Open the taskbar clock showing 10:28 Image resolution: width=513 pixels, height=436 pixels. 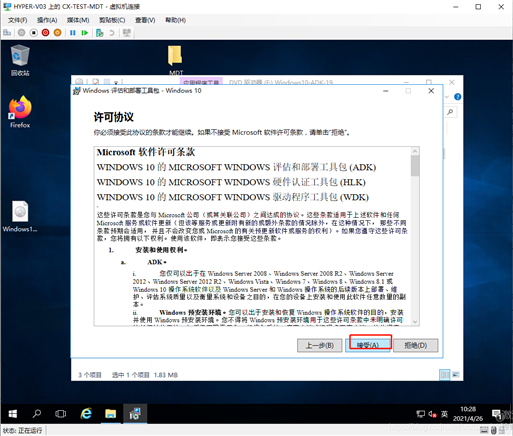pyautogui.click(x=468, y=414)
